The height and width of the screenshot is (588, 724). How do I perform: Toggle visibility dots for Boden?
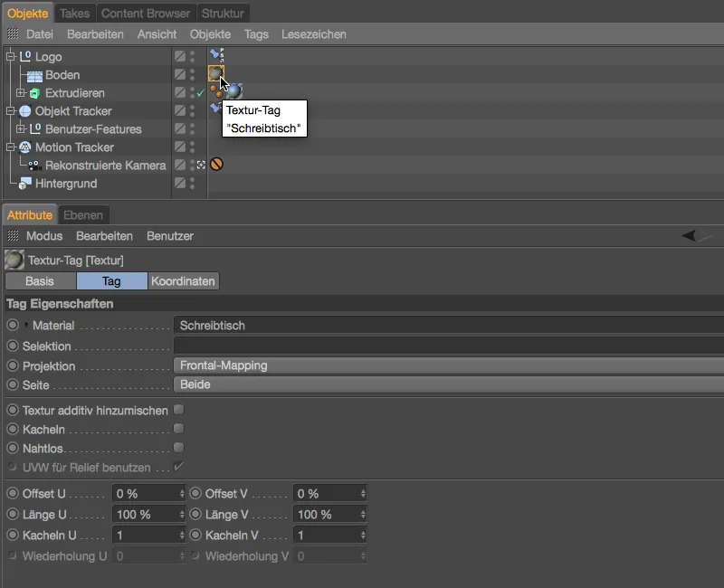(193, 74)
